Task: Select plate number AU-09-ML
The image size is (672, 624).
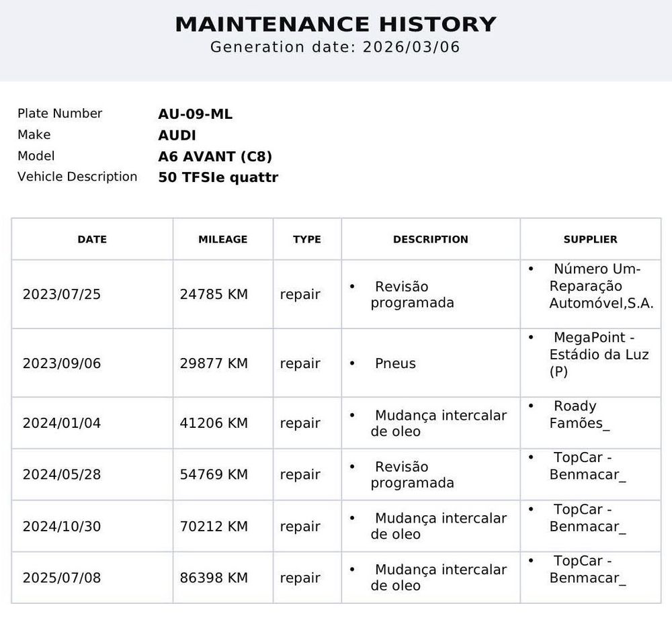Action: point(195,114)
